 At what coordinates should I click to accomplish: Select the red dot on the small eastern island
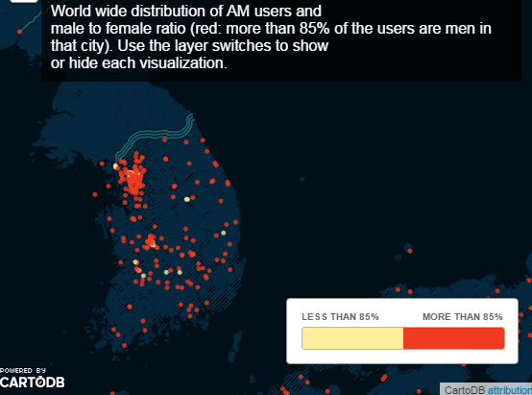[x=410, y=251]
